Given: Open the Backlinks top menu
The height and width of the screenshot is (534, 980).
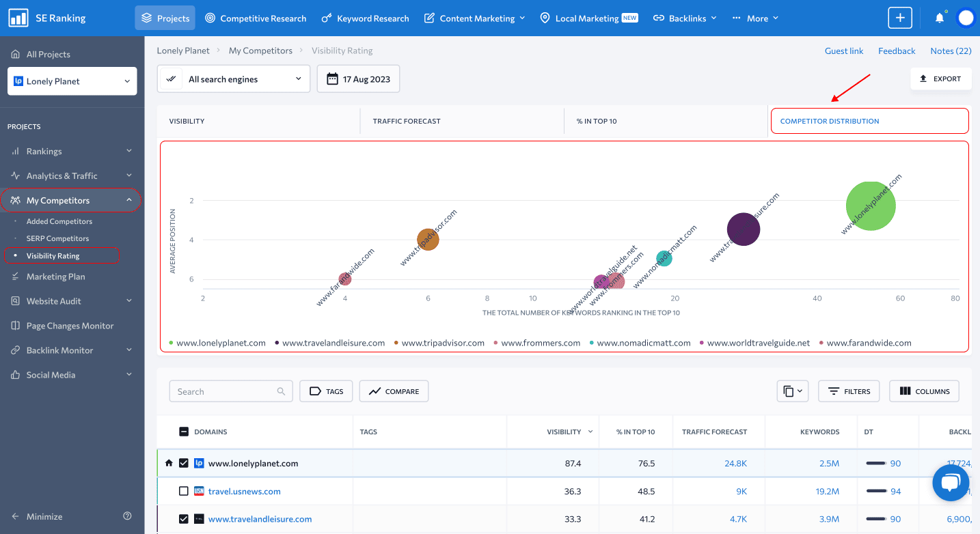Looking at the screenshot, I should point(685,18).
